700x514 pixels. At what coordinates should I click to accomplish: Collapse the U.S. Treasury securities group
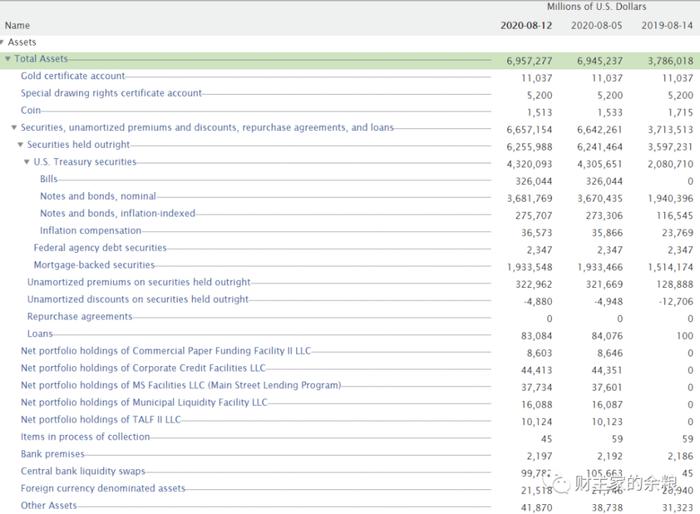[27, 162]
